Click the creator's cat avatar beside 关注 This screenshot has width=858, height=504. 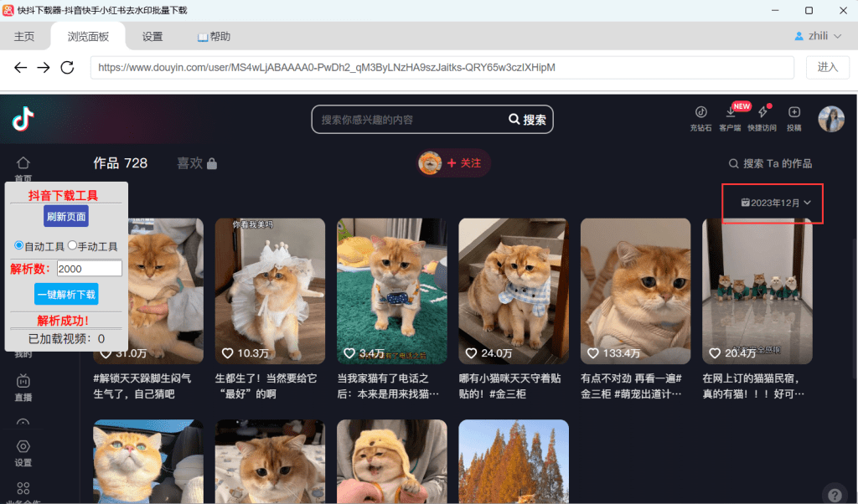pos(430,163)
